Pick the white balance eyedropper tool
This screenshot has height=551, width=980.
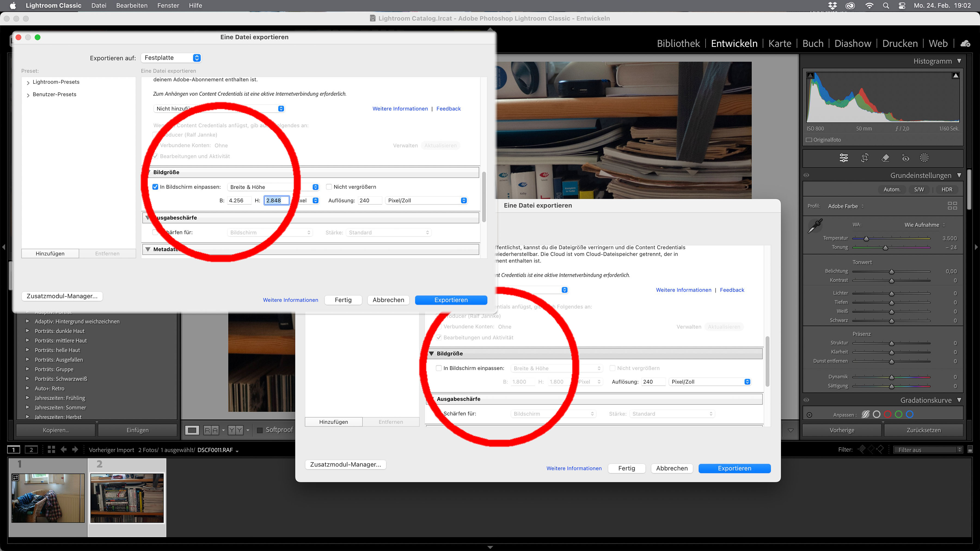point(815,226)
